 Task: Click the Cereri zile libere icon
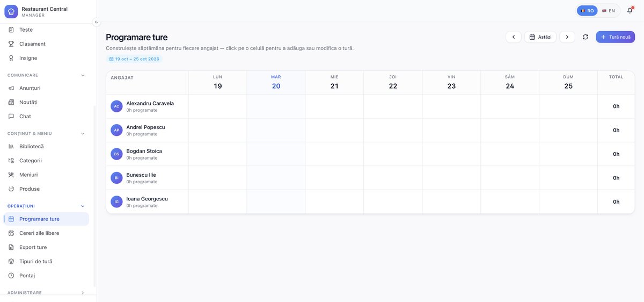click(11, 233)
